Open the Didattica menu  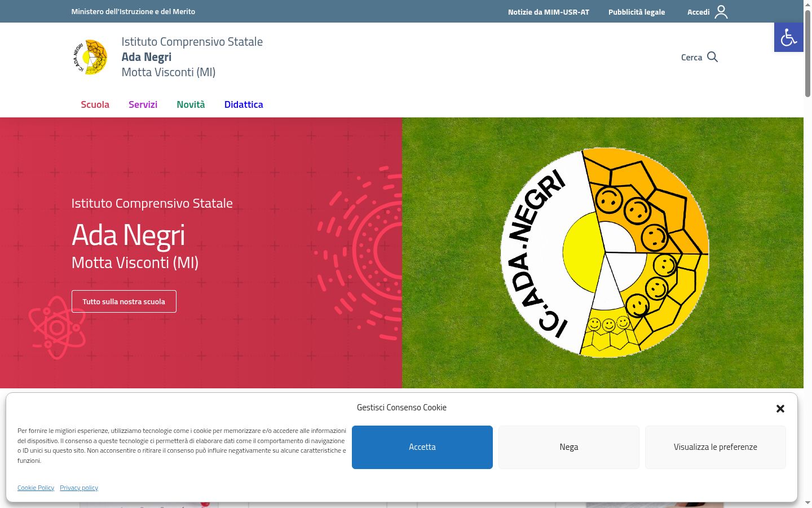244,104
